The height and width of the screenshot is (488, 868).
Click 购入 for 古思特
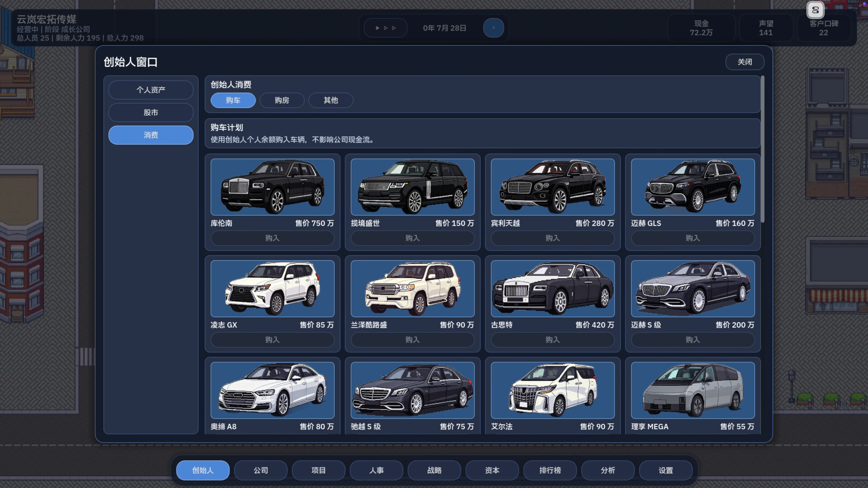(x=553, y=340)
